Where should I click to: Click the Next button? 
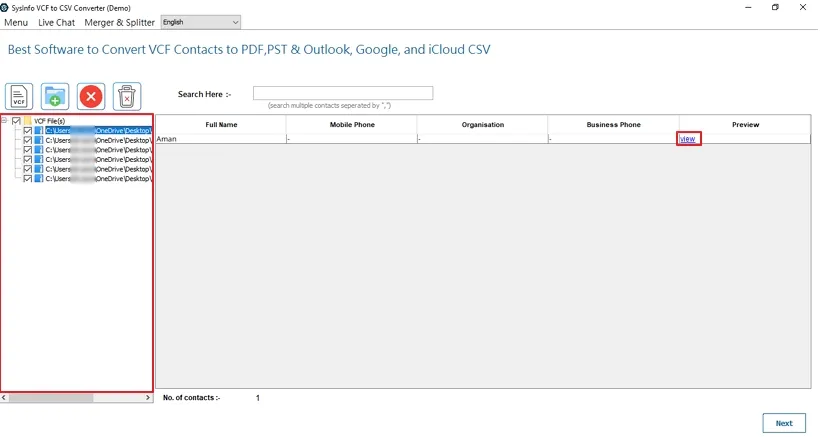(784, 423)
